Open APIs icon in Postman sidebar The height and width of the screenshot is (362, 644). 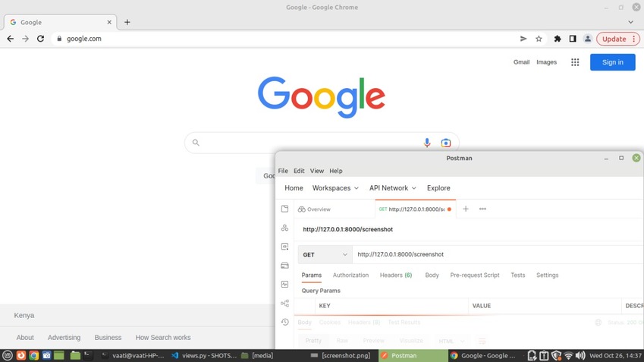tap(284, 228)
